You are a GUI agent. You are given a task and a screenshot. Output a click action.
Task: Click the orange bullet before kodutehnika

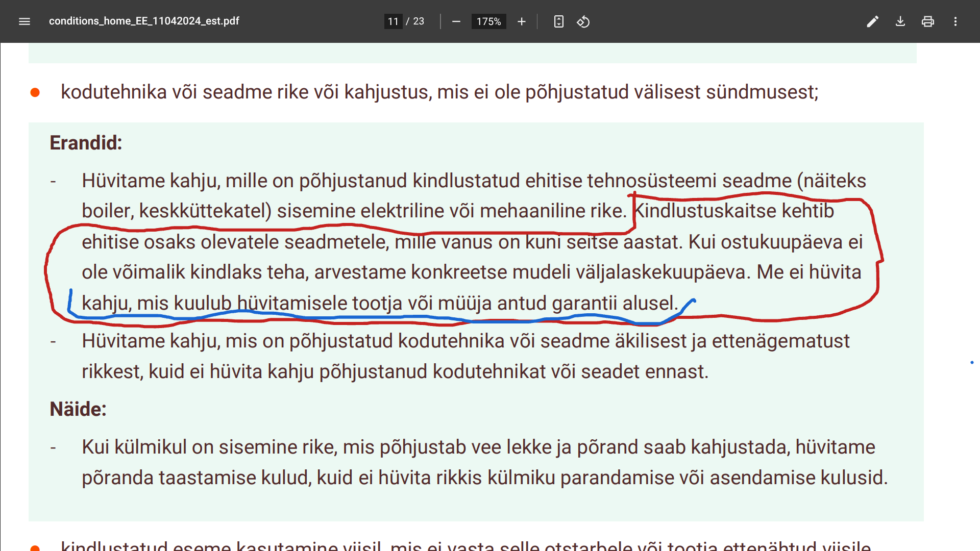[35, 92]
